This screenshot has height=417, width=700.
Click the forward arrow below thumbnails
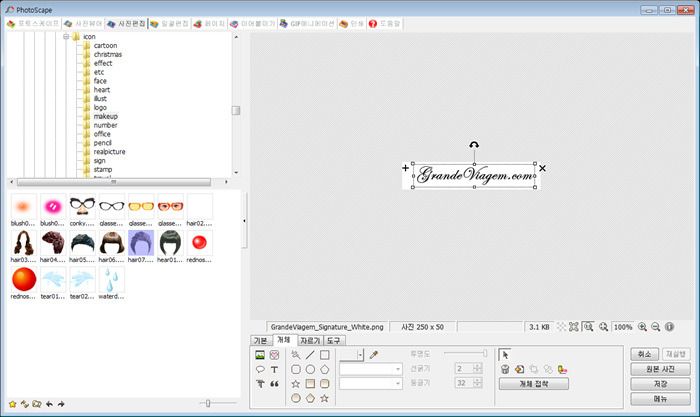tap(61, 404)
